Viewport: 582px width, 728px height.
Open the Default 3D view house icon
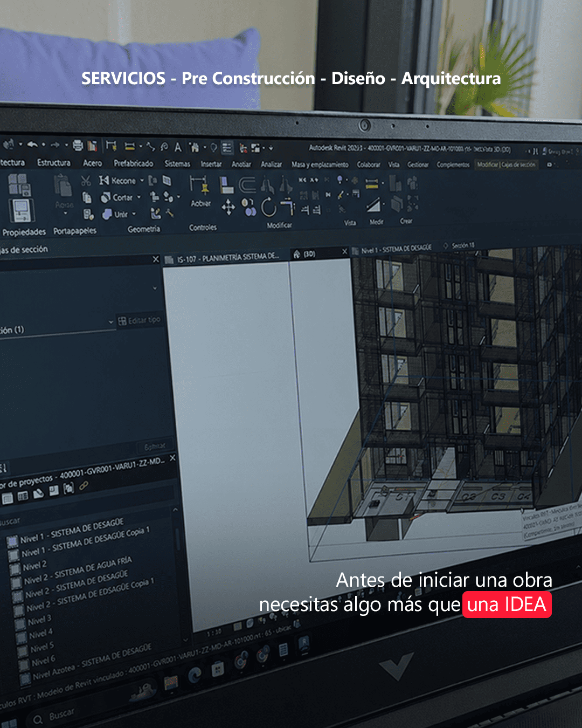[x=195, y=147]
